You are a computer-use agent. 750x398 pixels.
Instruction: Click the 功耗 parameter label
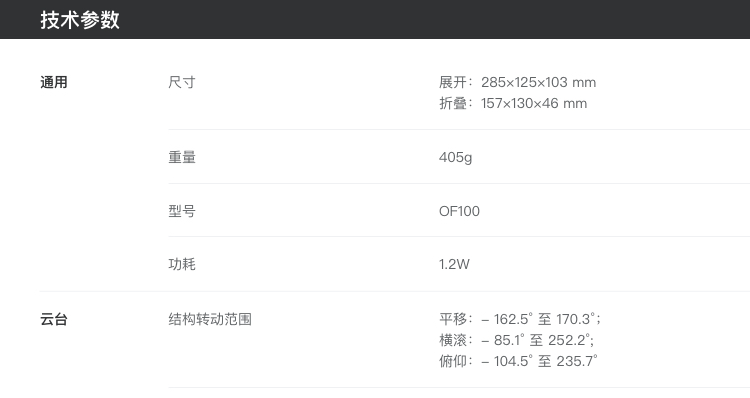click(x=182, y=264)
